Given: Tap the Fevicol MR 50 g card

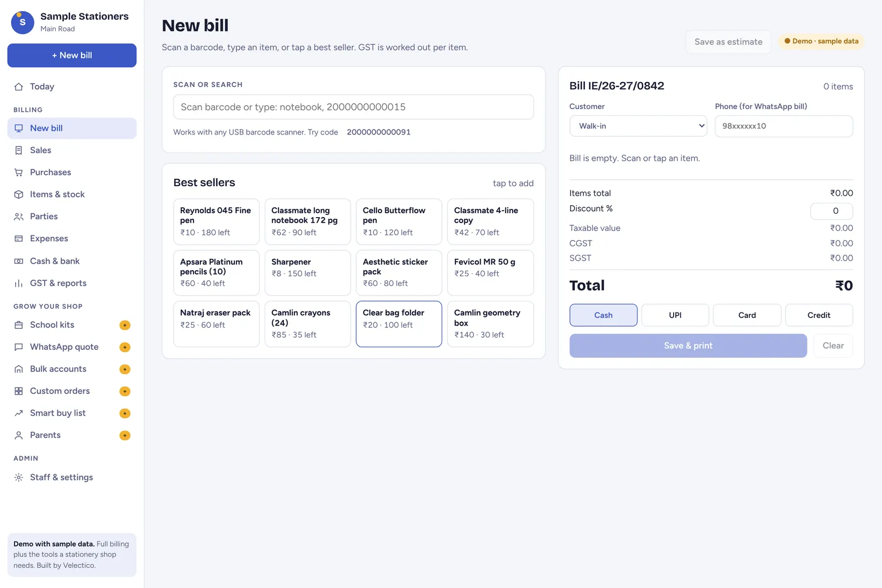Looking at the screenshot, I should coord(490,273).
